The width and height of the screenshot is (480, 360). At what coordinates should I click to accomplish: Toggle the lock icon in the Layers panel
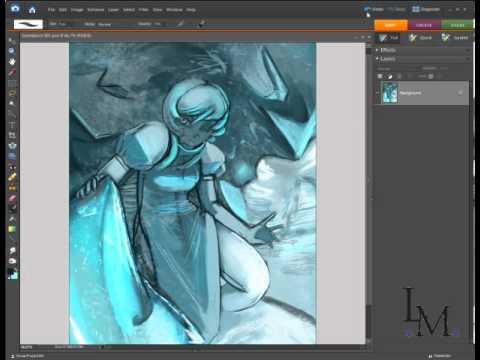click(x=431, y=76)
